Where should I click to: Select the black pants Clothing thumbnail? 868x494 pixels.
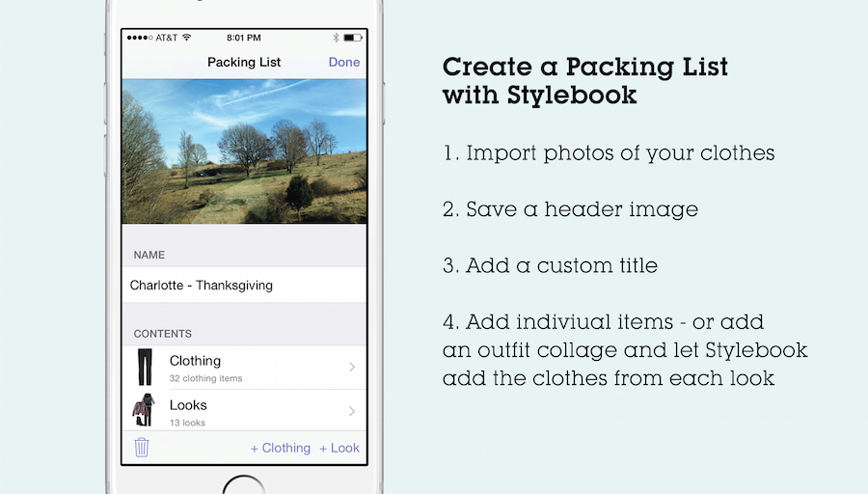coord(145,367)
